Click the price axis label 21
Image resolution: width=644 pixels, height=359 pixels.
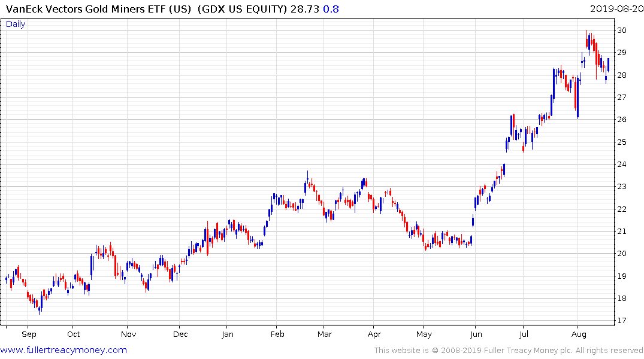[621, 231]
